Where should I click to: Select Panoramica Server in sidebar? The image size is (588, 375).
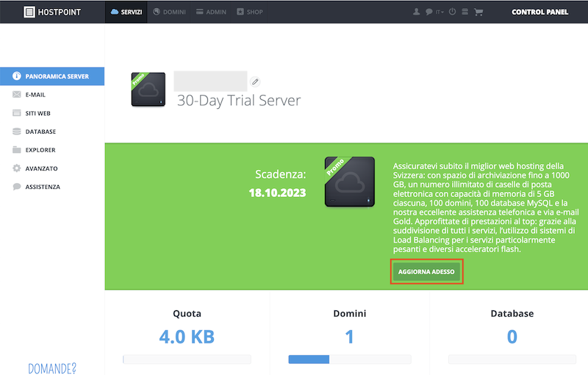click(x=52, y=76)
